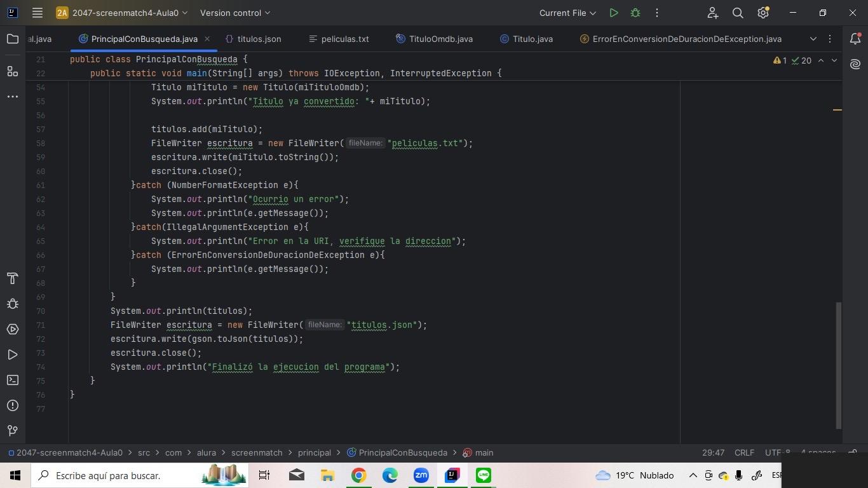868x488 pixels.
Task: Open the Version control dropdown
Action: 235,13
